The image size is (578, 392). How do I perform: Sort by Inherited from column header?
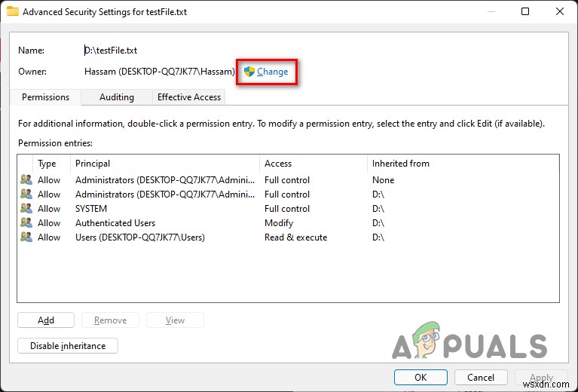(x=463, y=164)
